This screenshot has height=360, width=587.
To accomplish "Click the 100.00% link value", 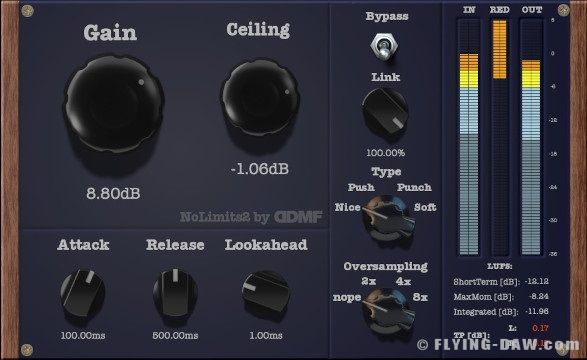I will pos(386,153).
